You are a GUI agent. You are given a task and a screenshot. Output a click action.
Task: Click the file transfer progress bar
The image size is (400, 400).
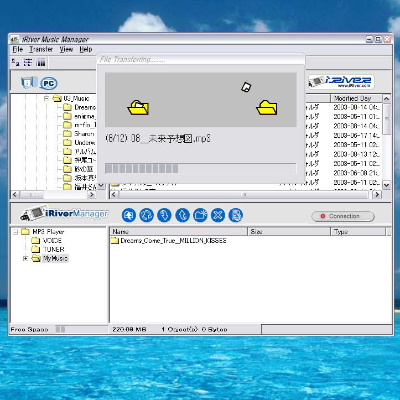[200, 169]
